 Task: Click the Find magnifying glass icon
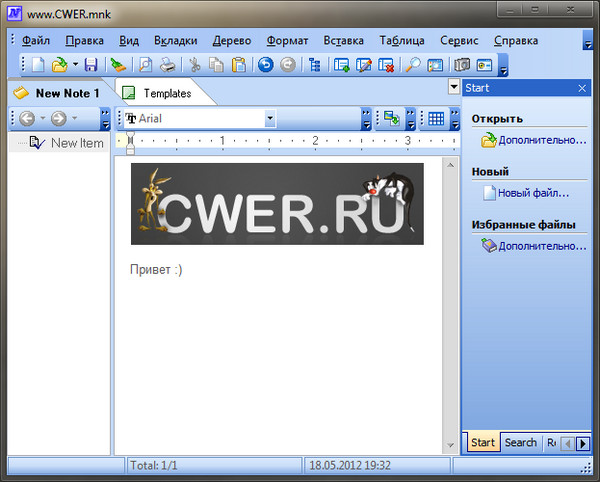[x=412, y=65]
